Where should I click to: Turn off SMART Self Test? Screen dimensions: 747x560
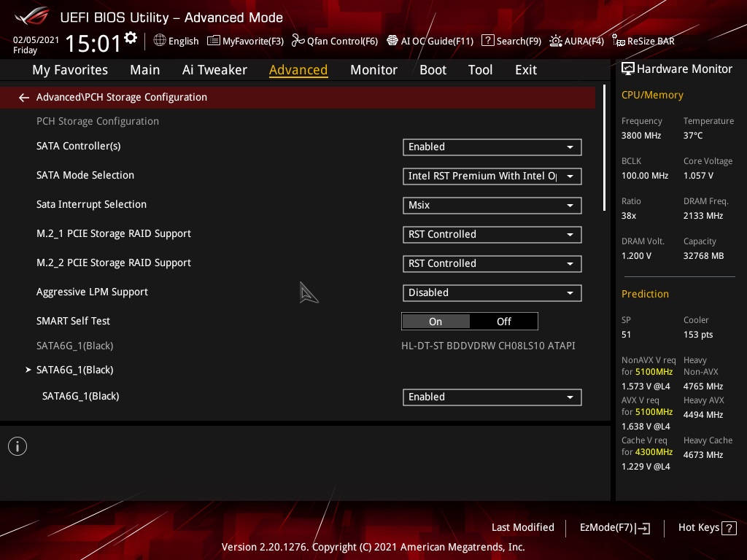click(x=504, y=321)
